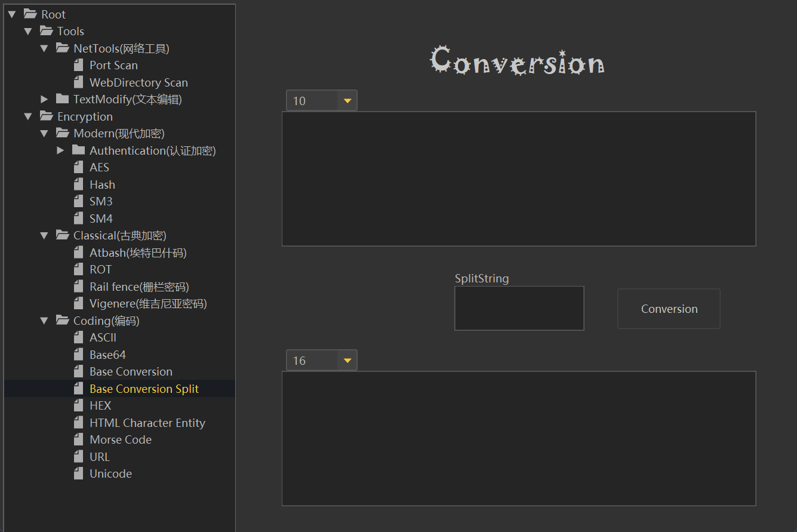Collapse the Classical(古典加密) folder arrow
797x532 pixels.
point(44,236)
